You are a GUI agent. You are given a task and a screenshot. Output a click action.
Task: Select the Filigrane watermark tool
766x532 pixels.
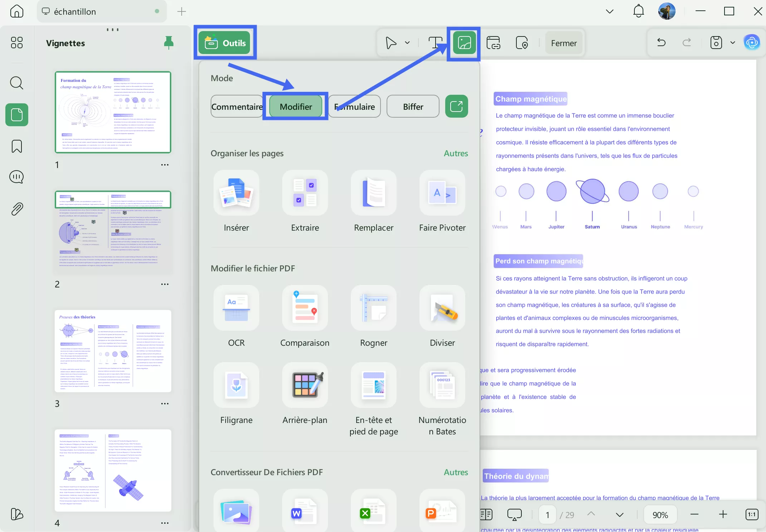[236, 385]
